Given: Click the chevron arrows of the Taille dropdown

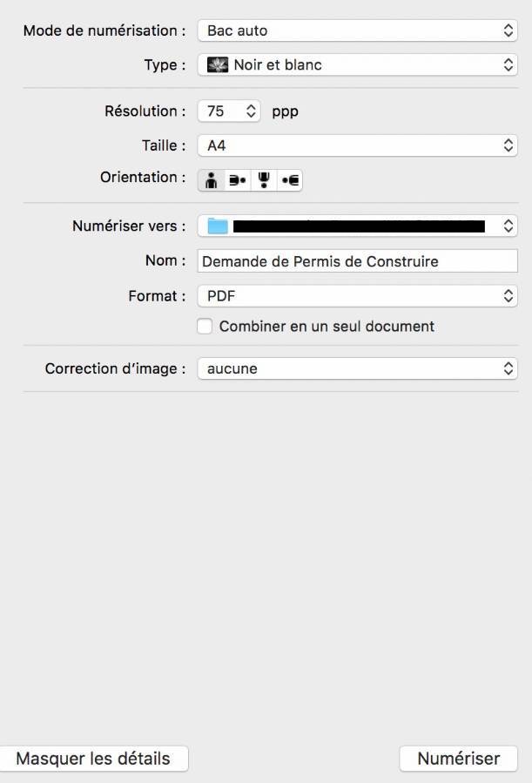Looking at the screenshot, I should coord(509,145).
